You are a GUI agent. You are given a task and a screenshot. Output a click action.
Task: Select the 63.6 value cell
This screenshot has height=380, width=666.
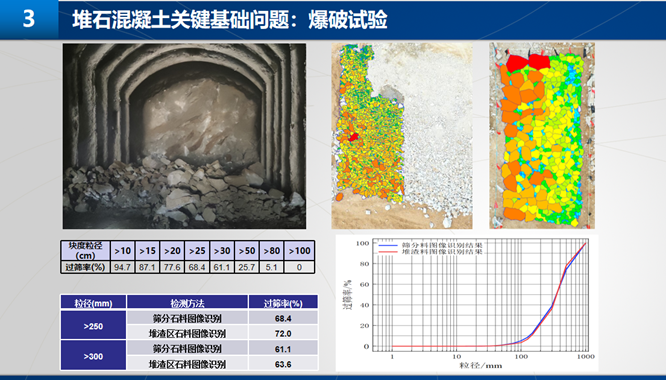click(x=283, y=364)
